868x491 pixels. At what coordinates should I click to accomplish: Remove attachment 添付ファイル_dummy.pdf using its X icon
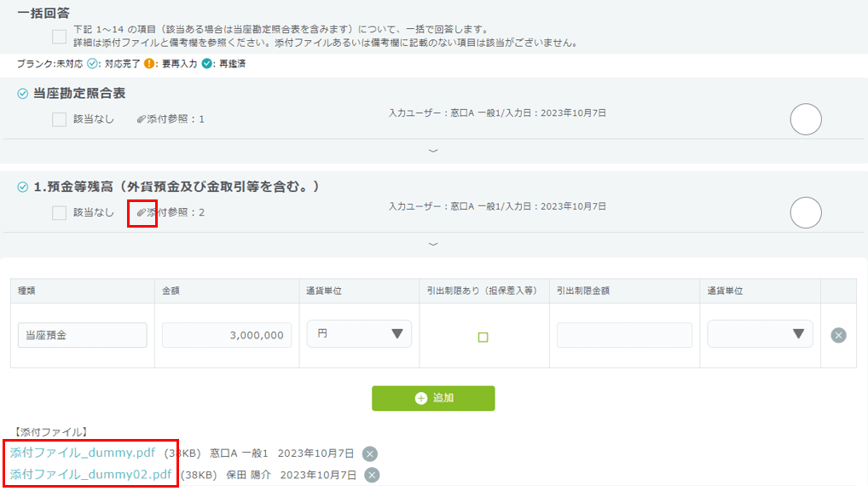pyautogui.click(x=369, y=453)
